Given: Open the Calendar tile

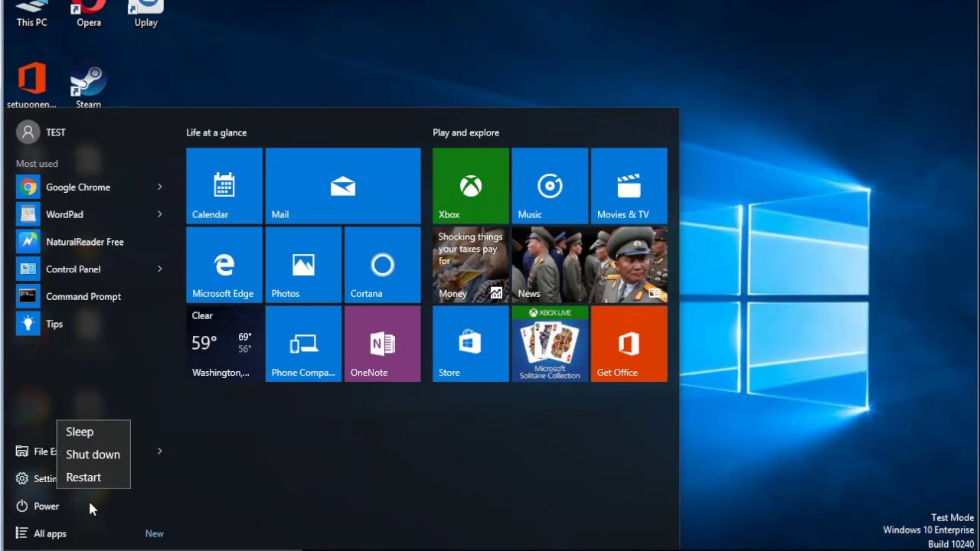Looking at the screenshot, I should tap(224, 186).
